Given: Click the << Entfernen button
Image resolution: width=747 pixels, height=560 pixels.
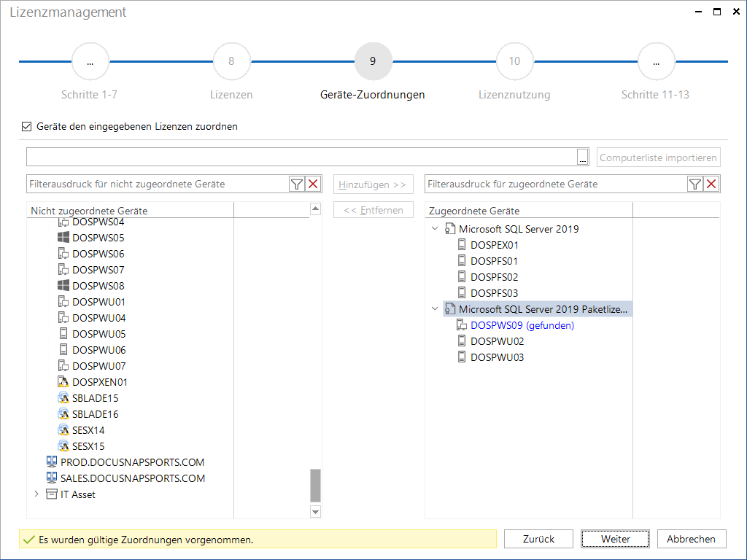Looking at the screenshot, I should point(373,210).
